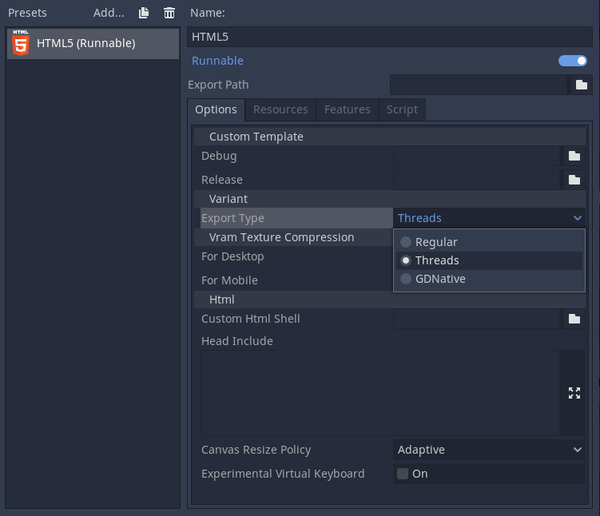Switch to the Resources tab

click(x=281, y=109)
